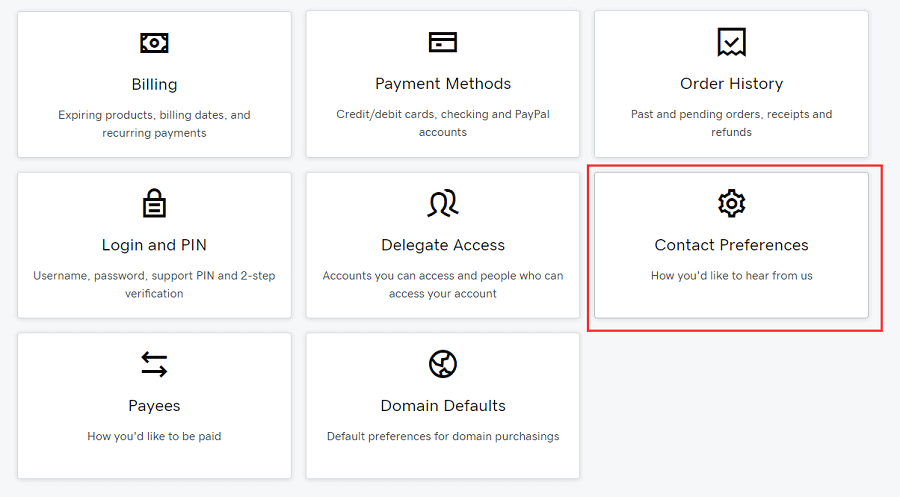Click the Order History receipt icon
The width and height of the screenshot is (900, 497).
click(x=731, y=42)
